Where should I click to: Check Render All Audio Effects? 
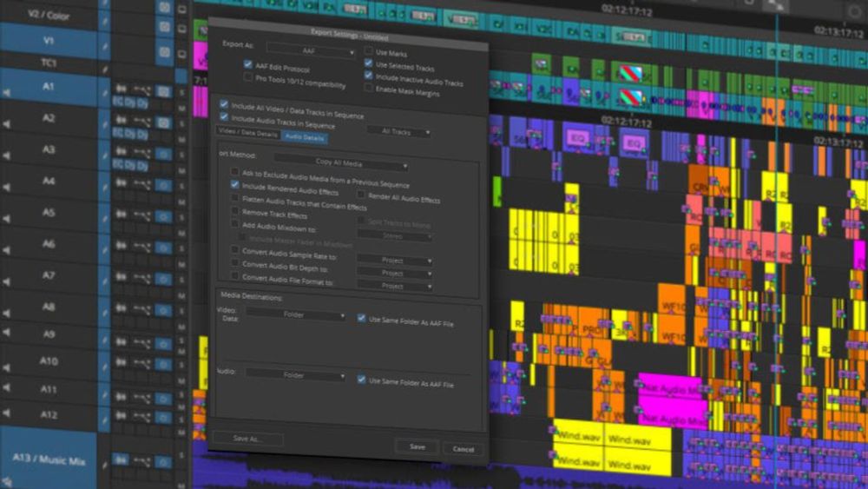[361, 195]
